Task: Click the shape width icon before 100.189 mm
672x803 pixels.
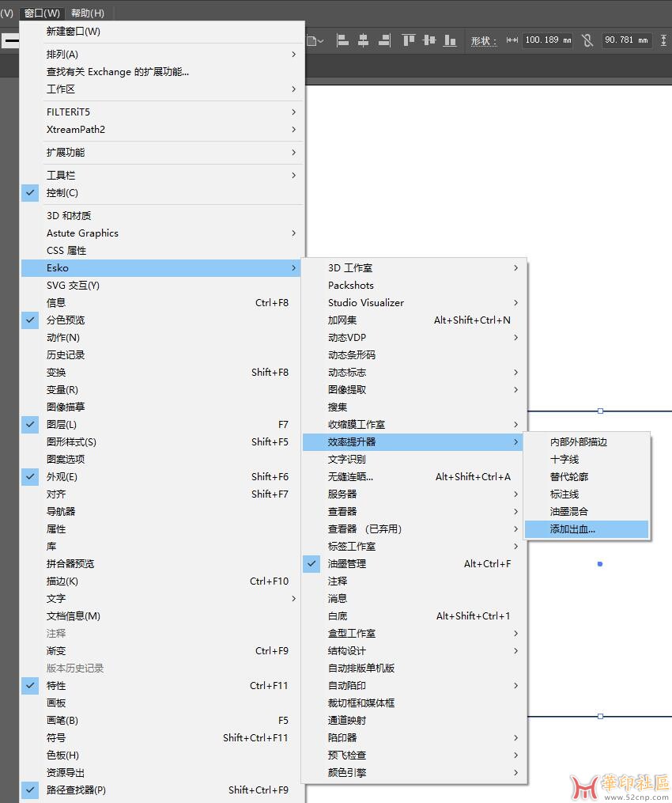Action: 512,40
